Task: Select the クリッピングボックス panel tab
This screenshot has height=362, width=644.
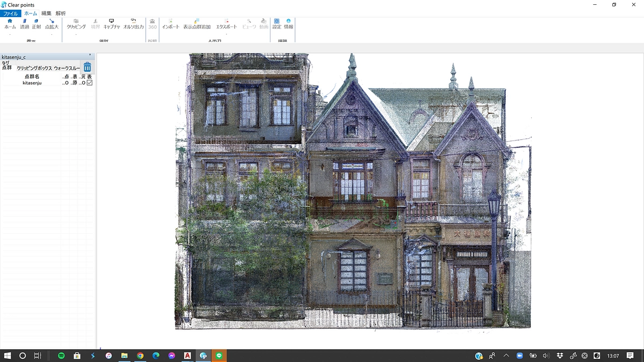Action: [34, 69]
